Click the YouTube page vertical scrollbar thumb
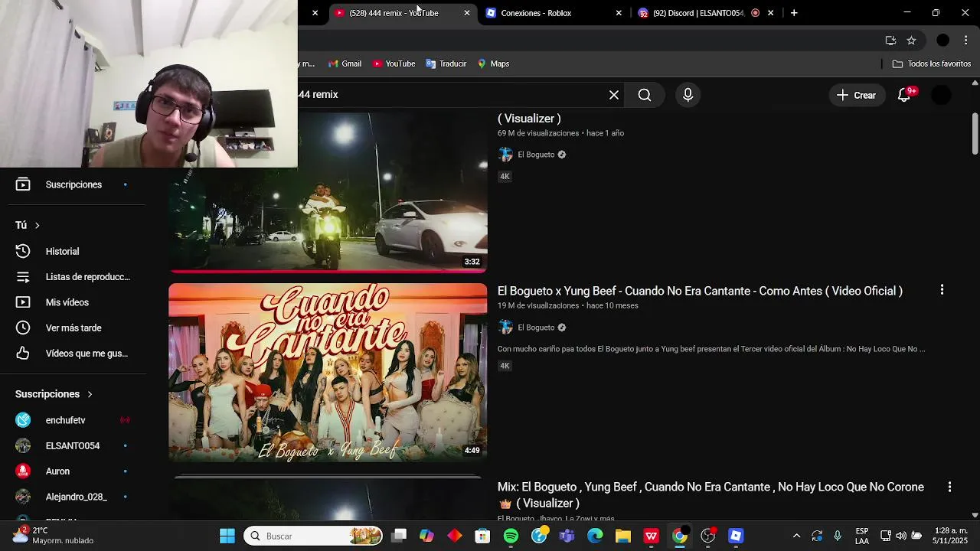 pos(975,134)
